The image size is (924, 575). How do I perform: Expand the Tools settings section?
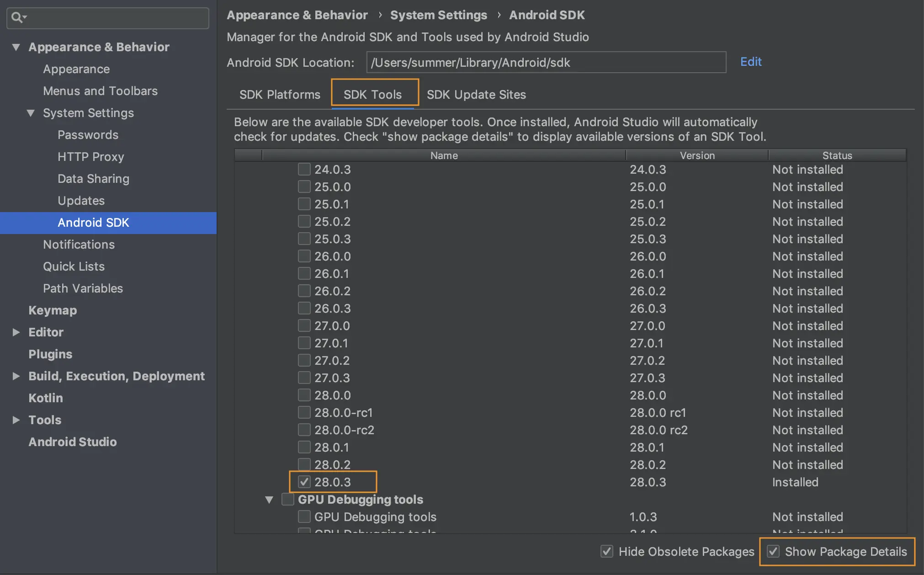[x=16, y=420]
